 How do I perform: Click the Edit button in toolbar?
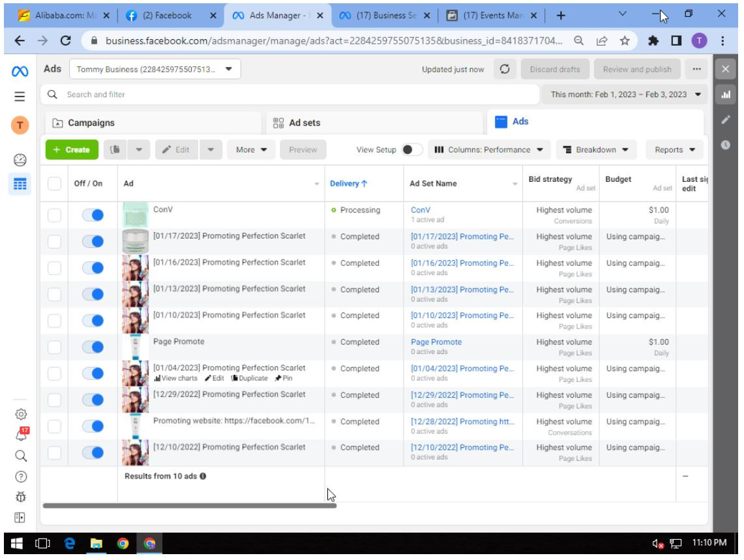click(x=177, y=150)
